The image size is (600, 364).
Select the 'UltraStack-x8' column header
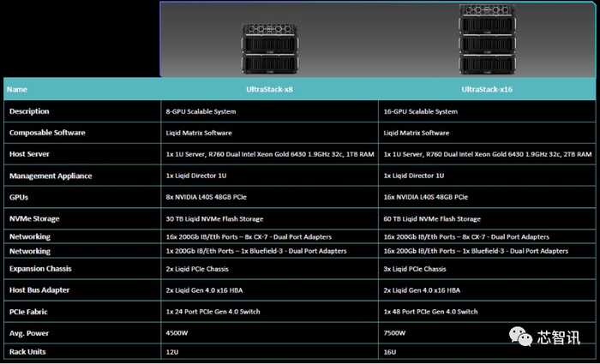tap(269, 89)
